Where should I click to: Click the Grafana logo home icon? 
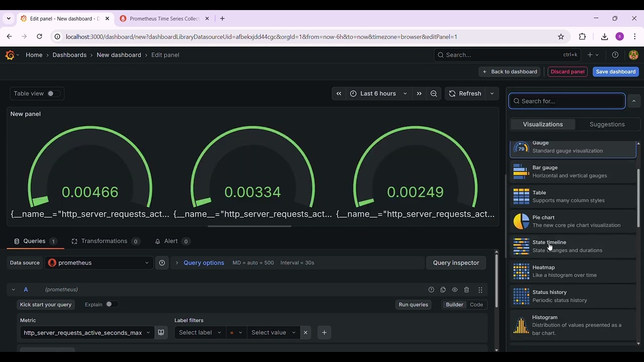click(10, 55)
